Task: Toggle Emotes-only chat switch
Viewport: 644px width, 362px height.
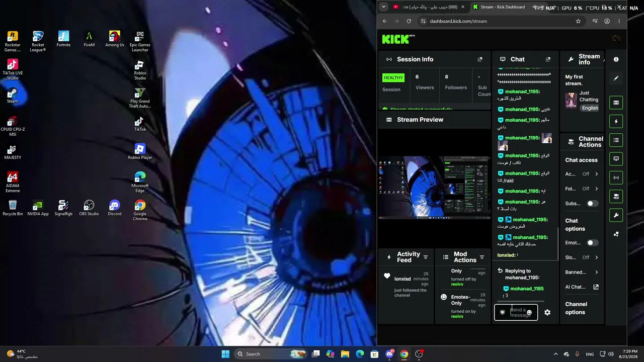Action: [593, 243]
